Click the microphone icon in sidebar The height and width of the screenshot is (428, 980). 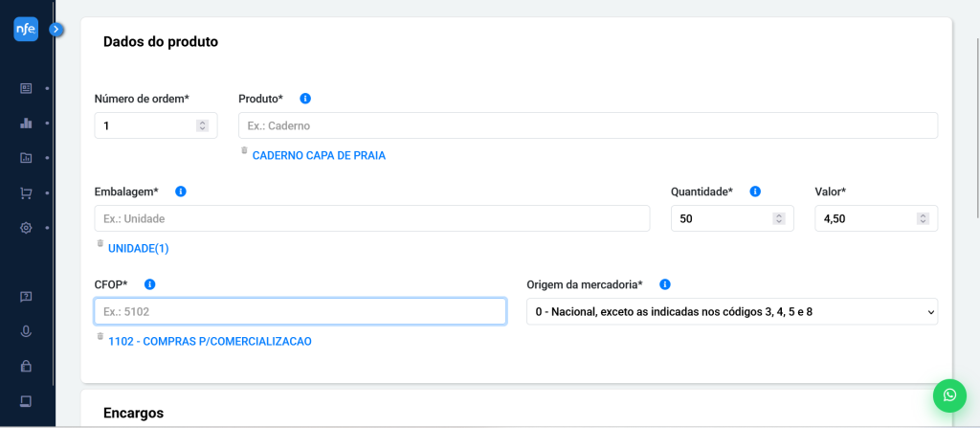click(26, 331)
